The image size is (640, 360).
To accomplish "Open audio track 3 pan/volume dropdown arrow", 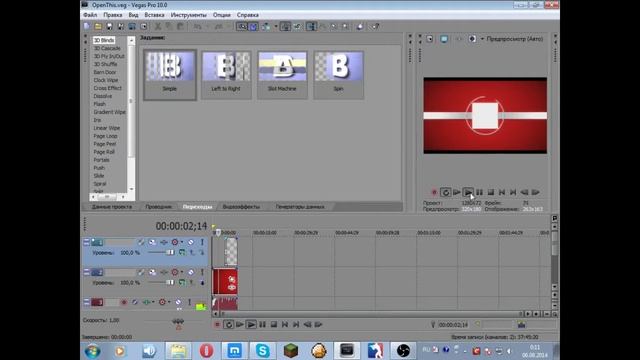I will [153, 302].
